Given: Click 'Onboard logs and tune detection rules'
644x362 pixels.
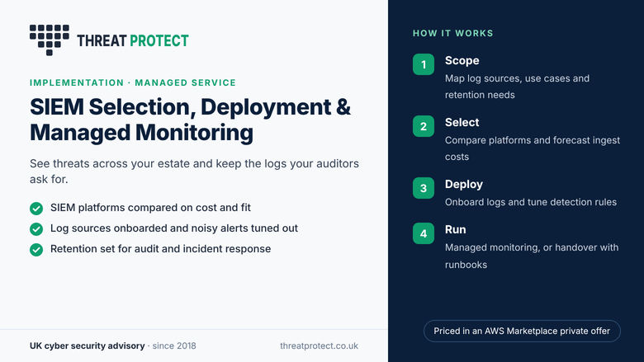Looking at the screenshot, I should [531, 202].
